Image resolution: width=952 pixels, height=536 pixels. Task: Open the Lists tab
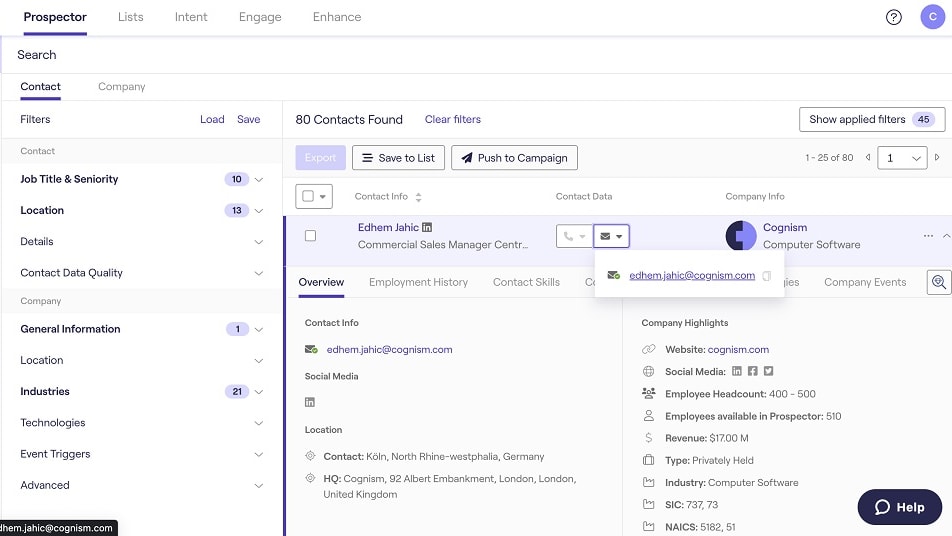(x=131, y=17)
